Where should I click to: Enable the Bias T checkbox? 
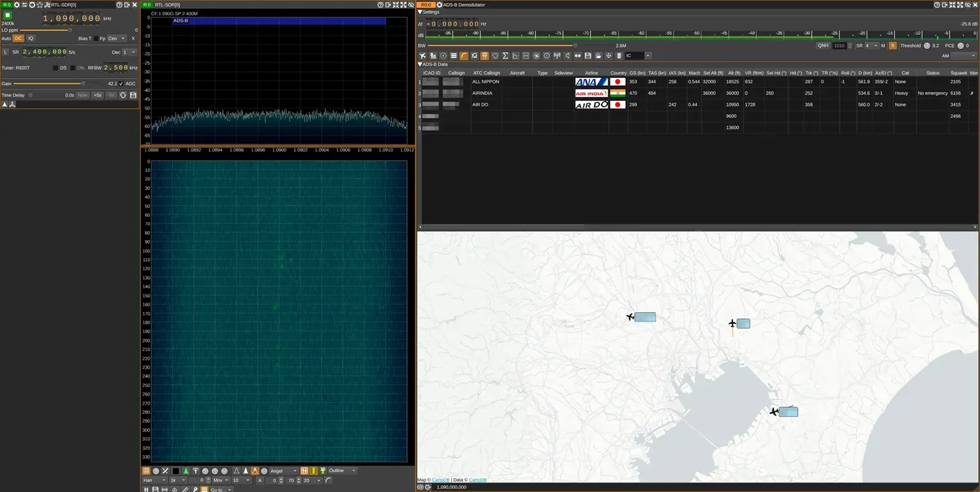click(96, 38)
